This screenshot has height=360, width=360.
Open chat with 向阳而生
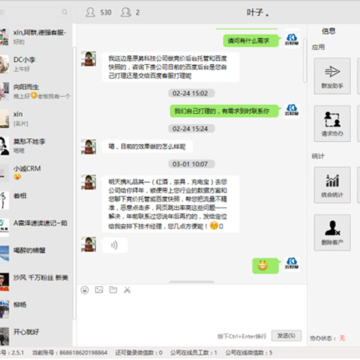pos(36,91)
